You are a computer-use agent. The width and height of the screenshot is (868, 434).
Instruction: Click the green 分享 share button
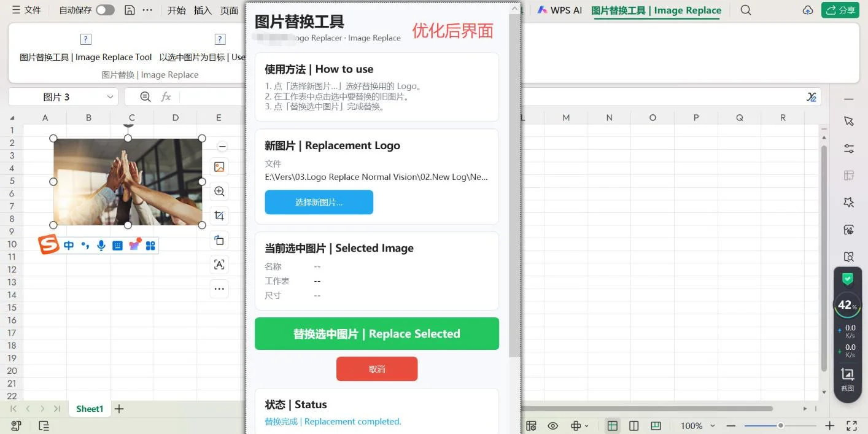click(840, 10)
